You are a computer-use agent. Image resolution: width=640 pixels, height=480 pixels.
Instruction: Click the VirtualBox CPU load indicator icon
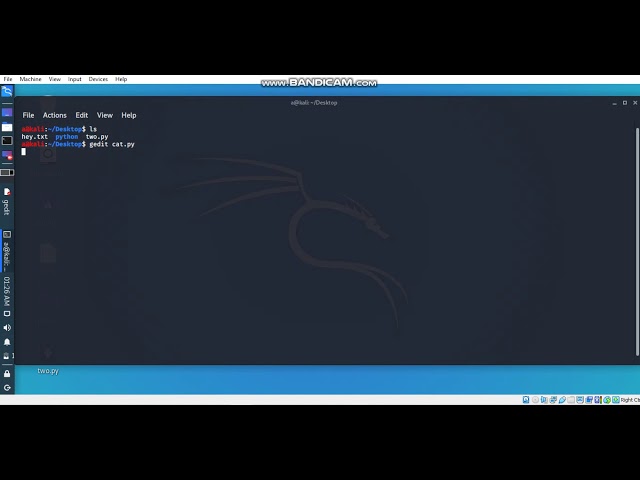tap(598, 400)
